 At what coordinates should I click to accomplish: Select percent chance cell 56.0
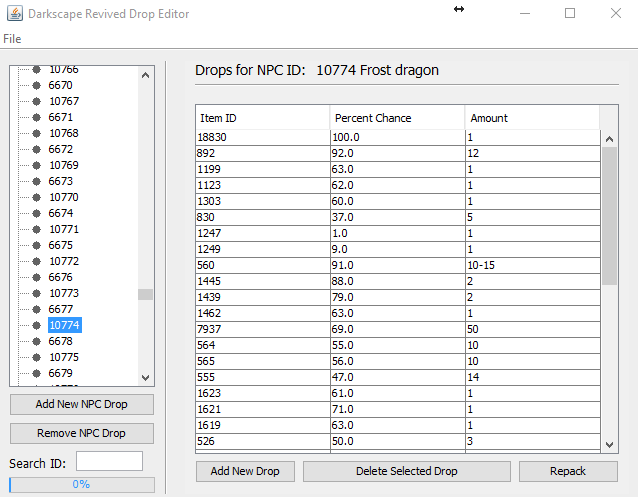[x=398, y=361]
